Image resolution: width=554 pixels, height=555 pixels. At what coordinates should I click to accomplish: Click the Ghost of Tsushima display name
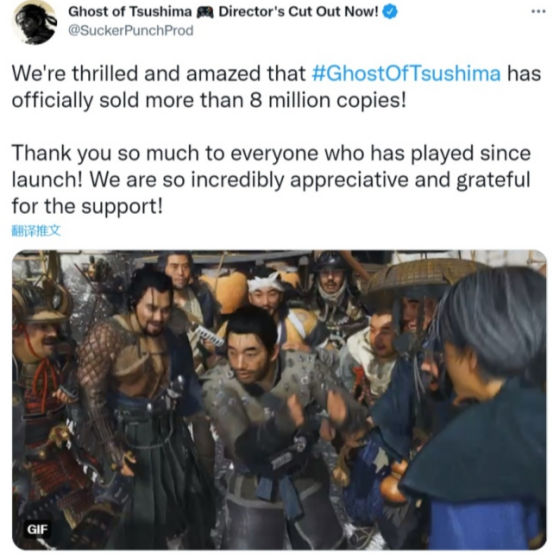click(x=130, y=12)
